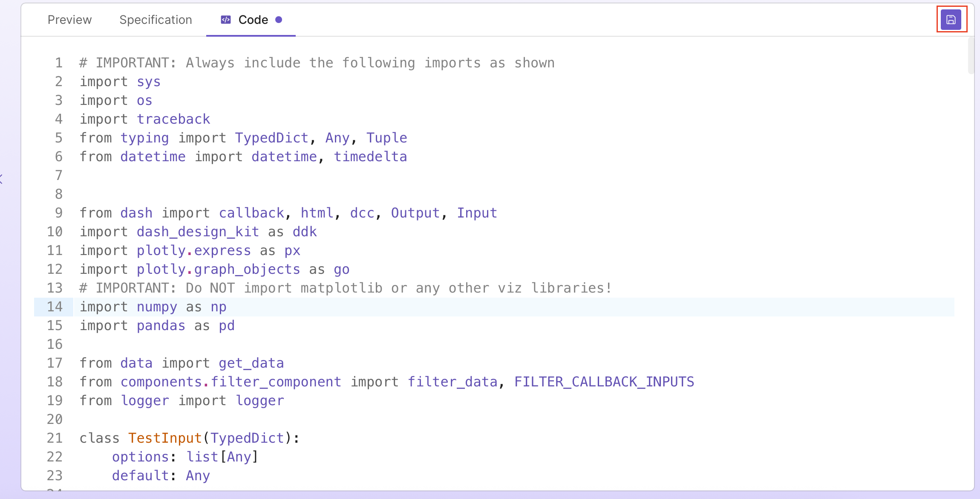Image resolution: width=980 pixels, height=499 pixels.
Task: Click graph_objects in the plotly import
Action: (247, 269)
